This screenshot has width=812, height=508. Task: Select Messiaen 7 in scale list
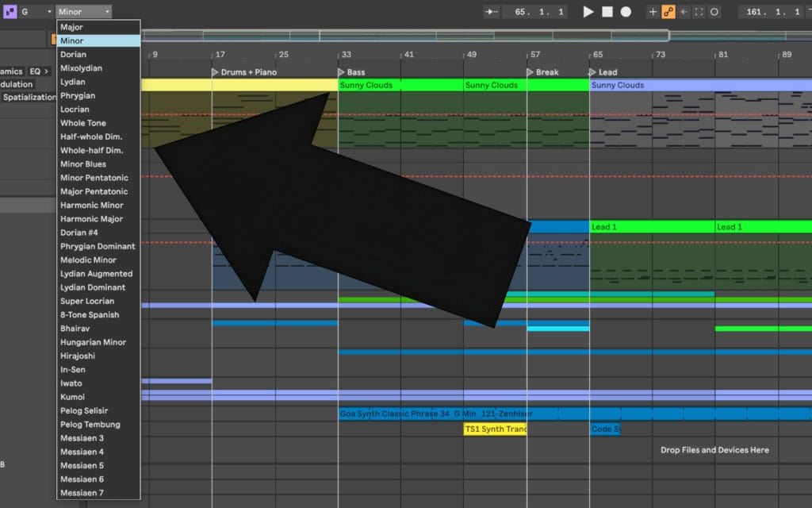[82, 493]
